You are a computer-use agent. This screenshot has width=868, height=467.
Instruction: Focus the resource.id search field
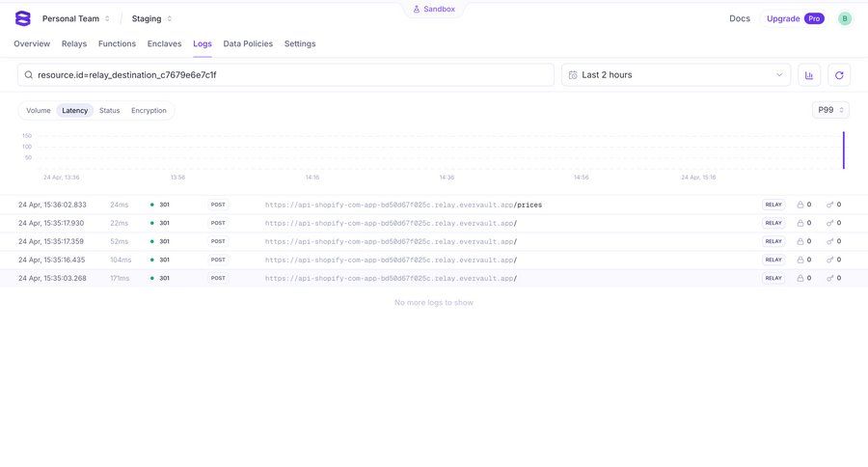click(x=289, y=75)
